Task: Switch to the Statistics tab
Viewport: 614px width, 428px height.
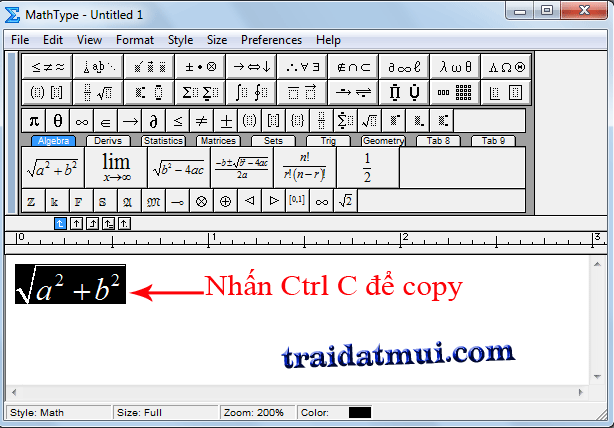Action: tap(163, 141)
